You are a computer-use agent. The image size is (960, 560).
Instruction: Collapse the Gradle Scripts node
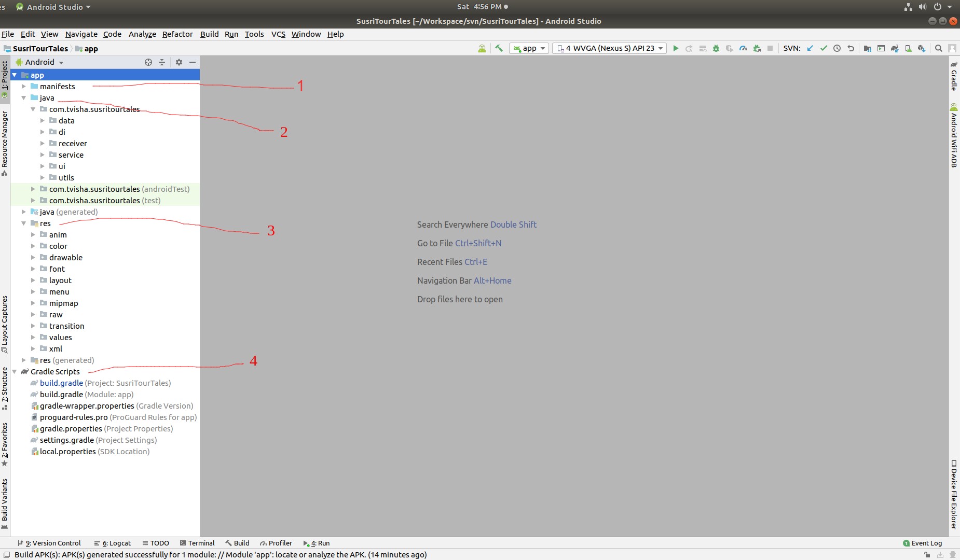click(15, 372)
